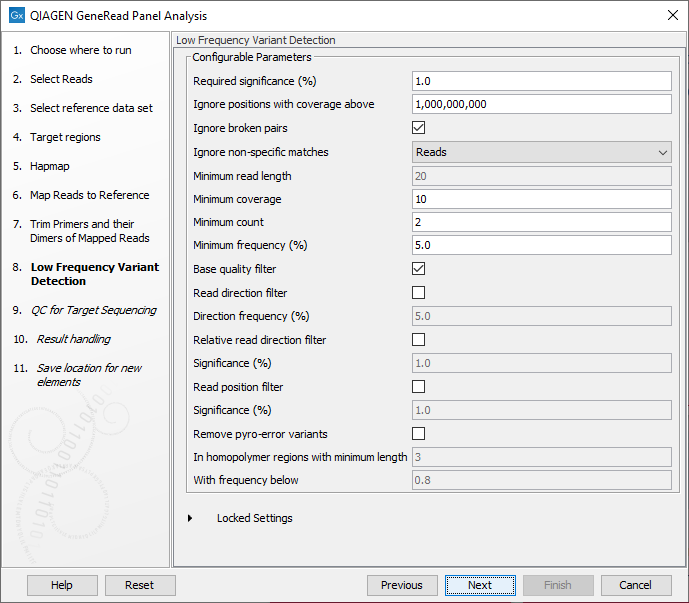Screen dimensions: 689x603
Task: Click the Locked Settings label
Action: [x=254, y=518]
